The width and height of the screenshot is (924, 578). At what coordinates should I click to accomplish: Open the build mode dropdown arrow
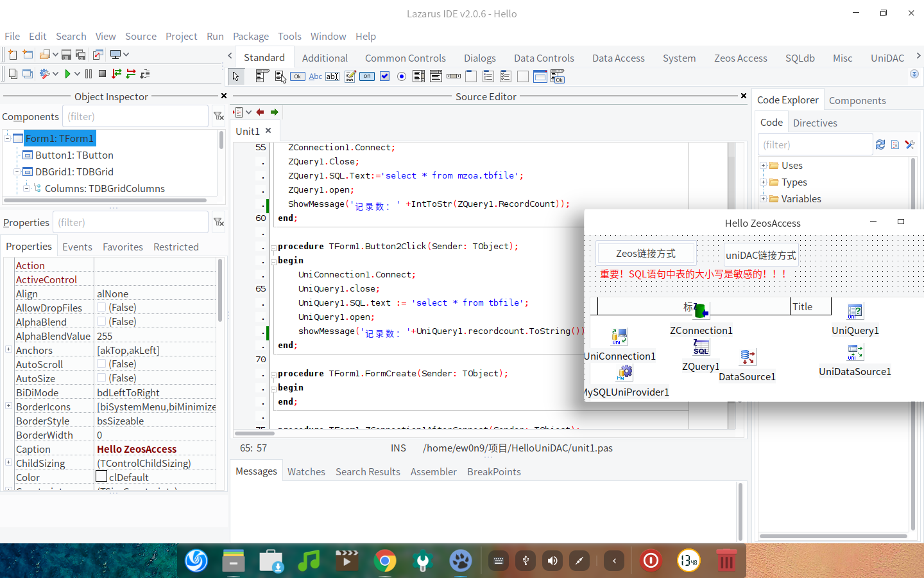(56, 74)
